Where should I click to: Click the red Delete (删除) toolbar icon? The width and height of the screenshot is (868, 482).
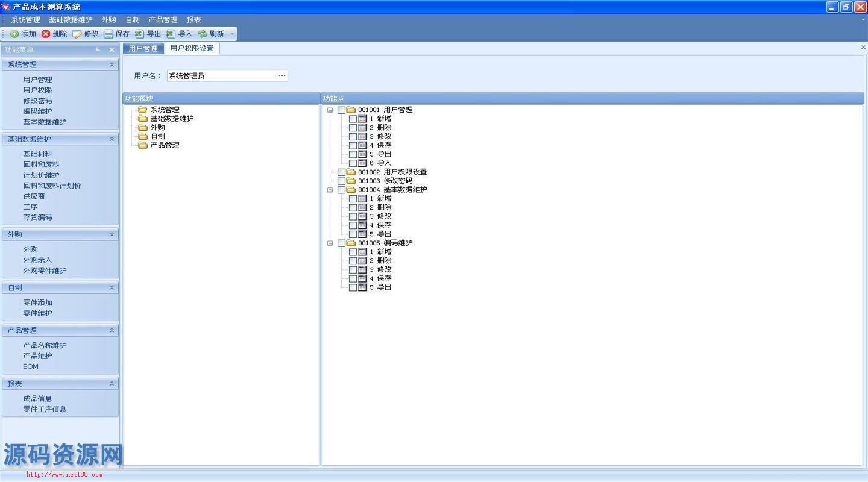[46, 34]
